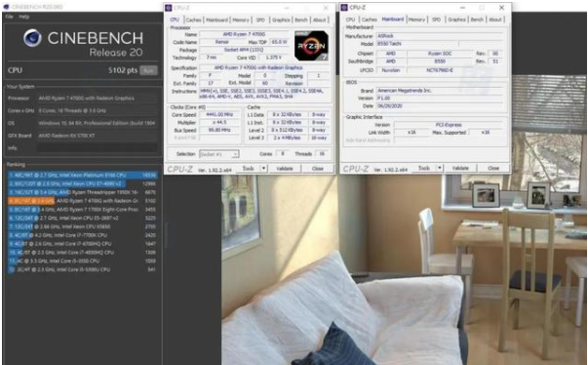This screenshot has width=588, height=365.
Task: Select the highlighted Ryzen 7 4700G ranking entry
Action: tap(82, 201)
